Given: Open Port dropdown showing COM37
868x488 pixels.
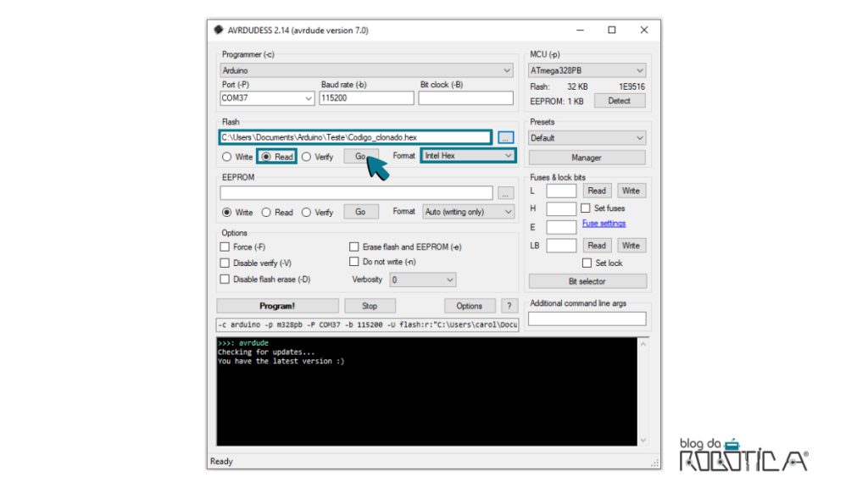Looking at the screenshot, I should click(267, 98).
